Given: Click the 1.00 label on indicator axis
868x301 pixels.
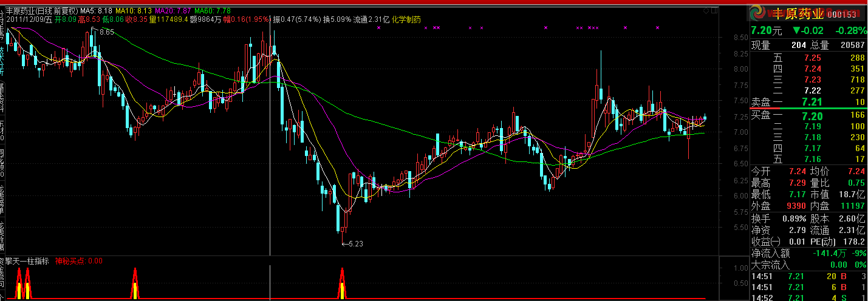Looking at the screenshot, I should point(740,268).
